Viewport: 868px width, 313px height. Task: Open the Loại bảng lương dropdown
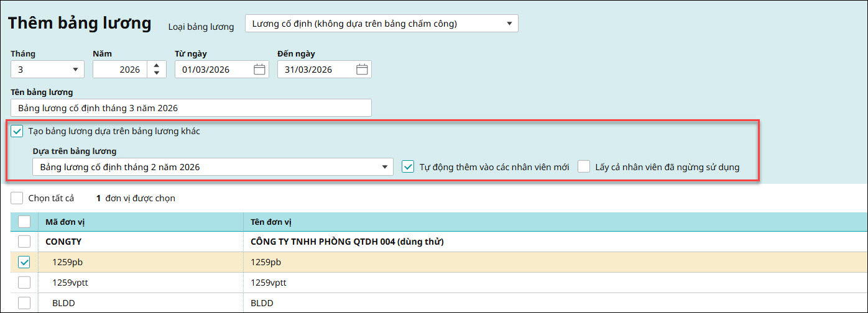509,24
